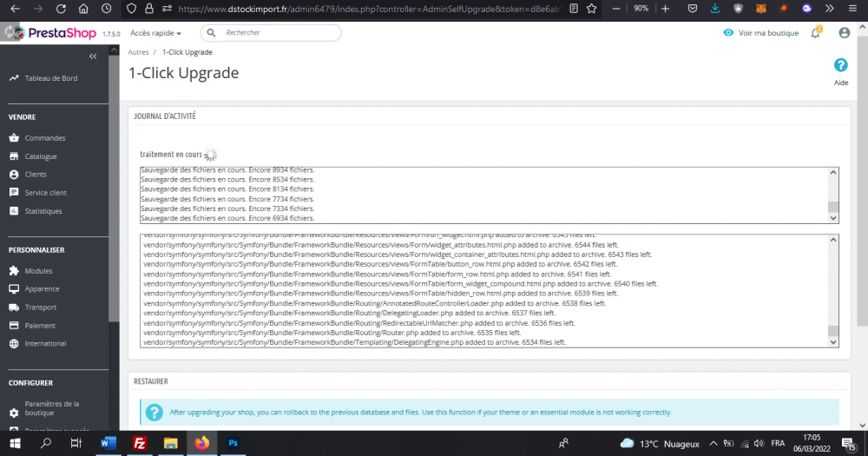Click the sidebar vertical scrollbar
Image resolution: width=868 pixels, height=456 pixels.
(x=114, y=188)
